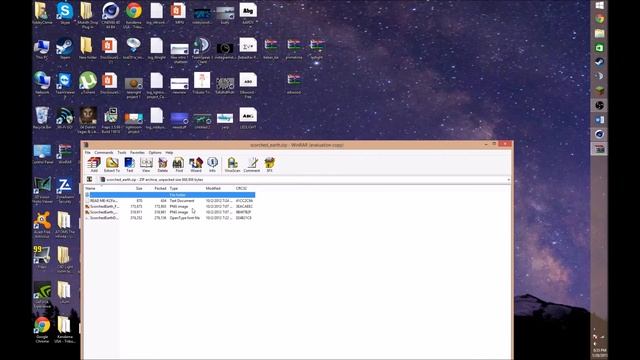The image size is (640, 360).
Task: Select the ZoneAlarm Security desktop shortcut
Action: tap(65, 190)
